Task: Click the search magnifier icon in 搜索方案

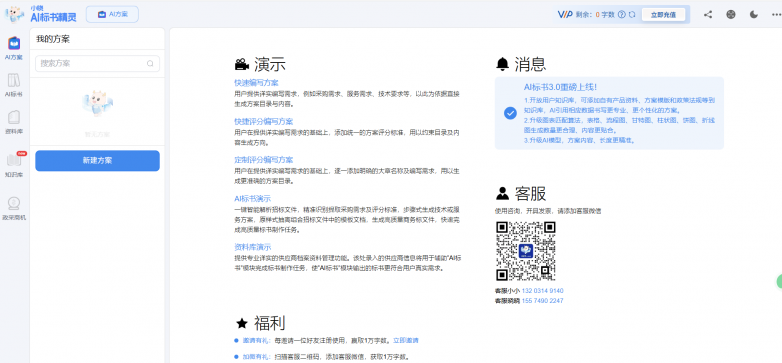Action: pyautogui.click(x=150, y=63)
